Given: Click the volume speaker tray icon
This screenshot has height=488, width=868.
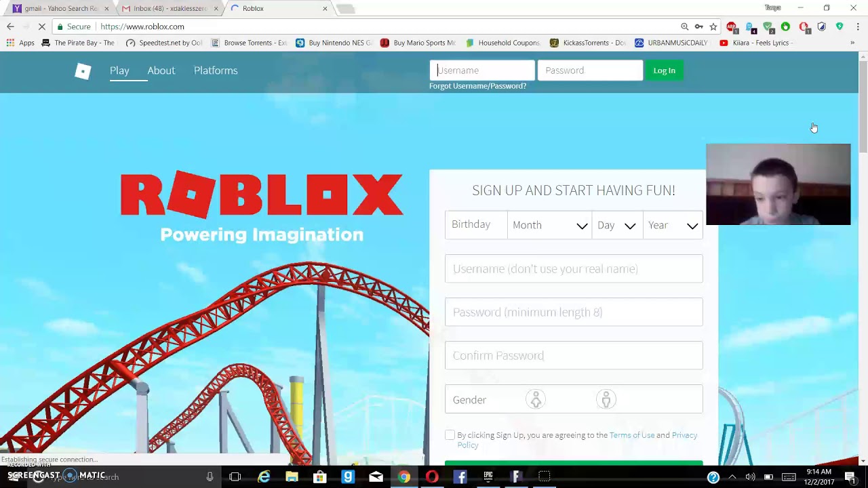Looking at the screenshot, I should tap(750, 476).
